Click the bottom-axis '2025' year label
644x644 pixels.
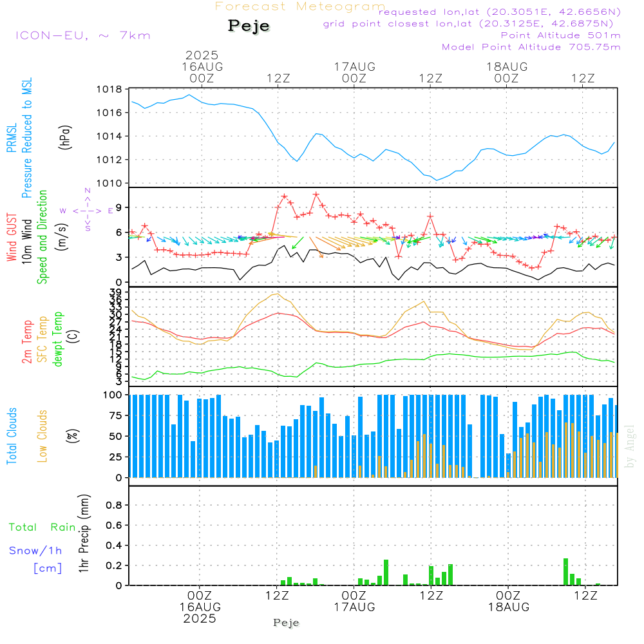(200, 619)
